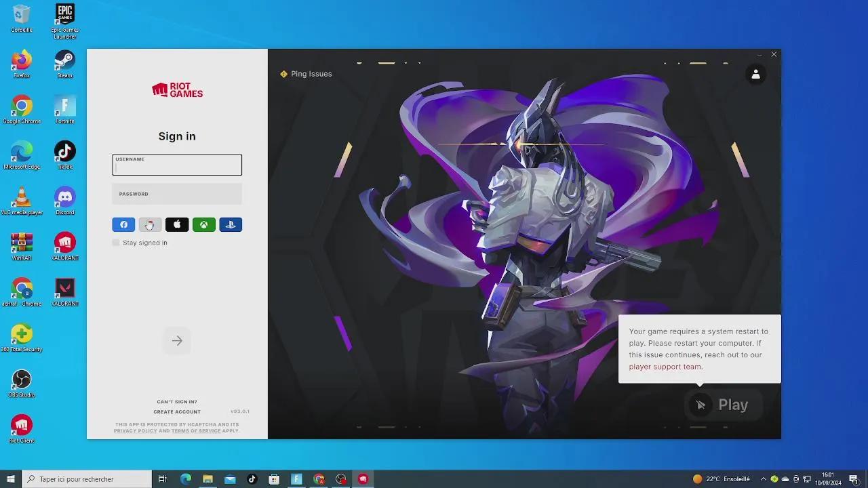This screenshot has width=868, height=488.
Task: Open the clock and date flyout
Action: pyautogui.click(x=828, y=479)
